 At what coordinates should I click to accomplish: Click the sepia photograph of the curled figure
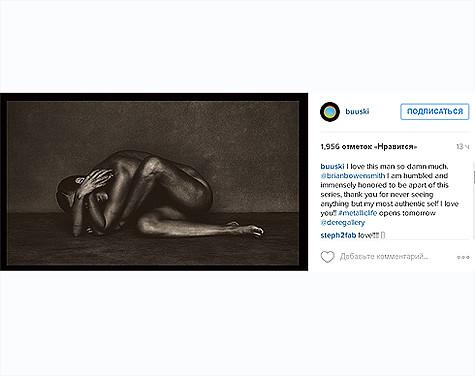[x=154, y=182]
